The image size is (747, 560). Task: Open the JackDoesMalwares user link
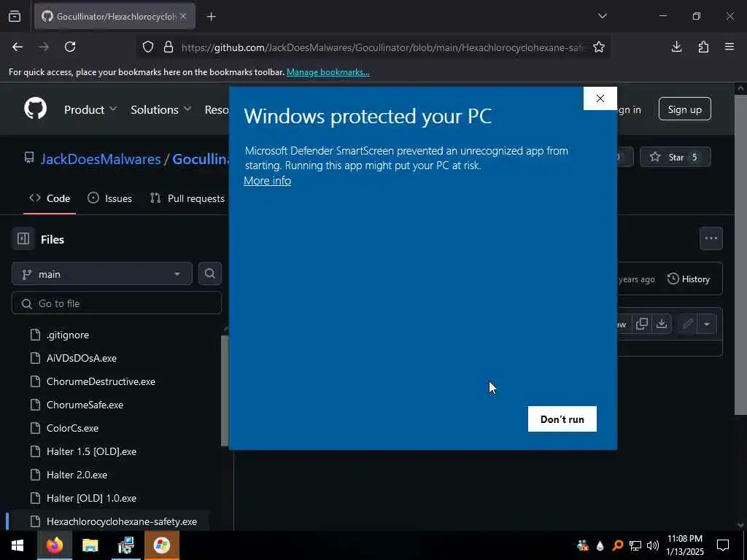[x=101, y=158]
